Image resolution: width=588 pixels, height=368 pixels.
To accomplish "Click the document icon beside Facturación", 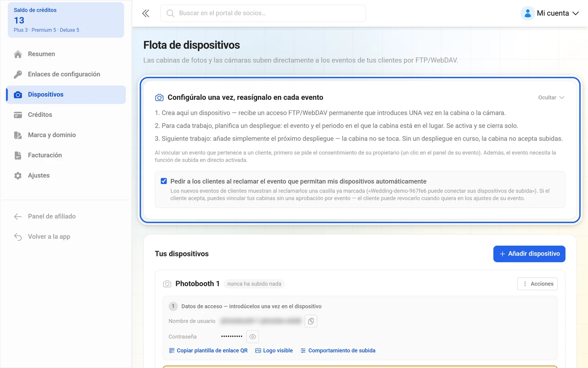I will (18, 155).
